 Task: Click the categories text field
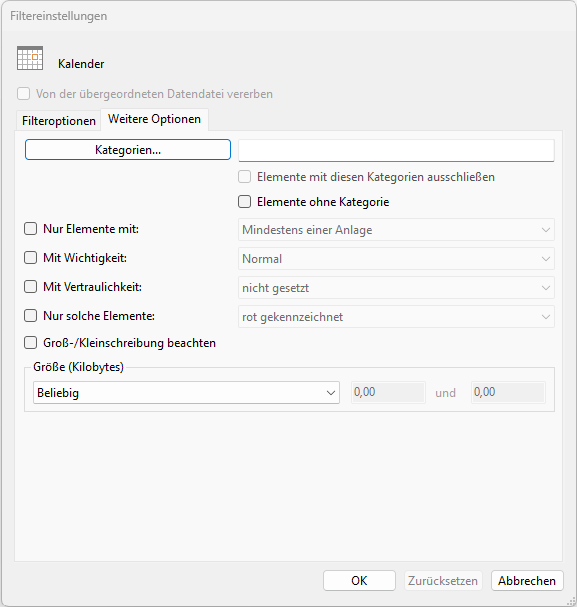pos(396,150)
